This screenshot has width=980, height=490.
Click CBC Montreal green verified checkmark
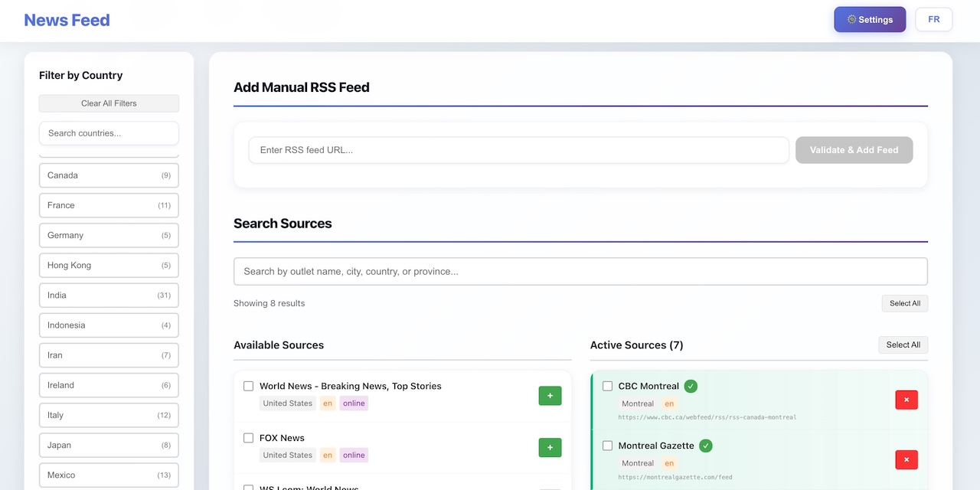[x=691, y=386]
